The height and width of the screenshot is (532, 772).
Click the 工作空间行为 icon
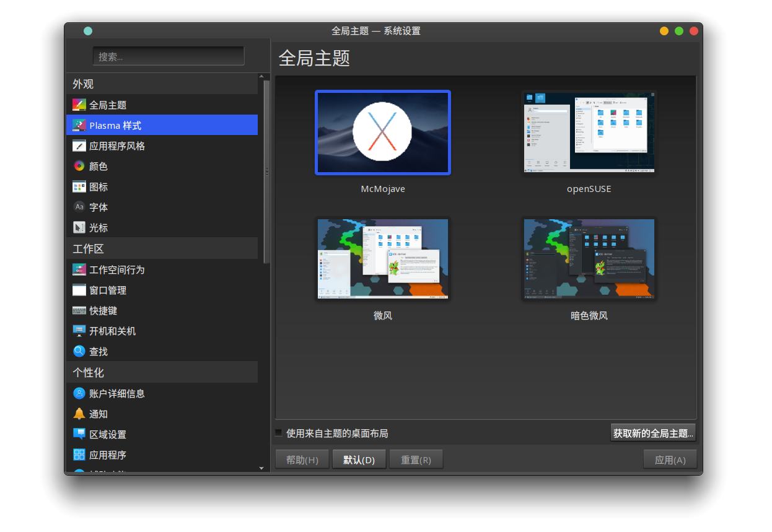click(79, 270)
